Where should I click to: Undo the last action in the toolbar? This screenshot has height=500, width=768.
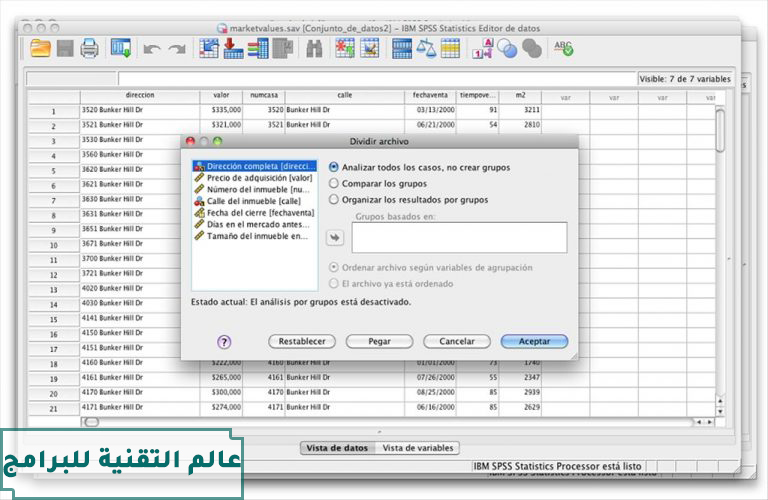tap(152, 49)
